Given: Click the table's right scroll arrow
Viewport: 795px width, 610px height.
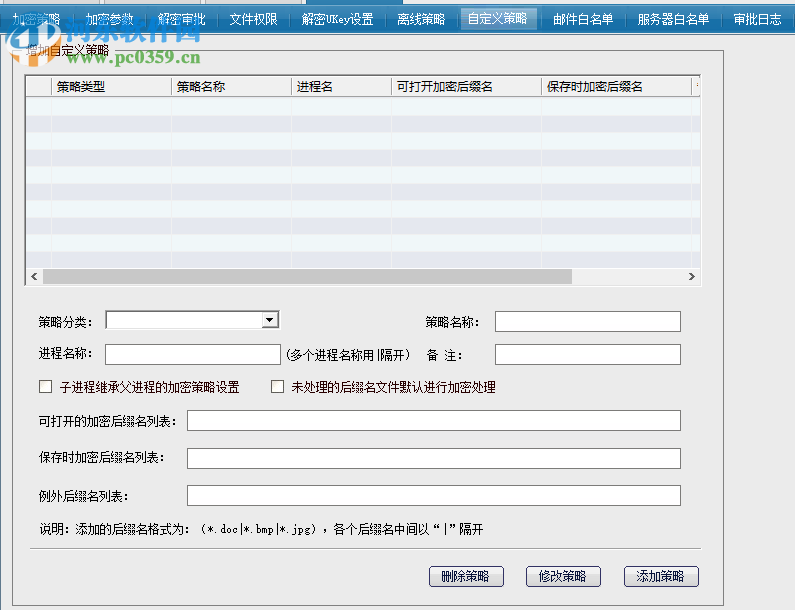Looking at the screenshot, I should click(x=692, y=276).
